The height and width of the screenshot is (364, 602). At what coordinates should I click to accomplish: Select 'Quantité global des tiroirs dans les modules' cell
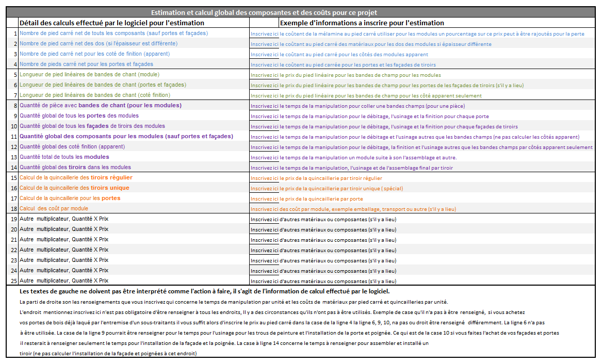pos(75,168)
